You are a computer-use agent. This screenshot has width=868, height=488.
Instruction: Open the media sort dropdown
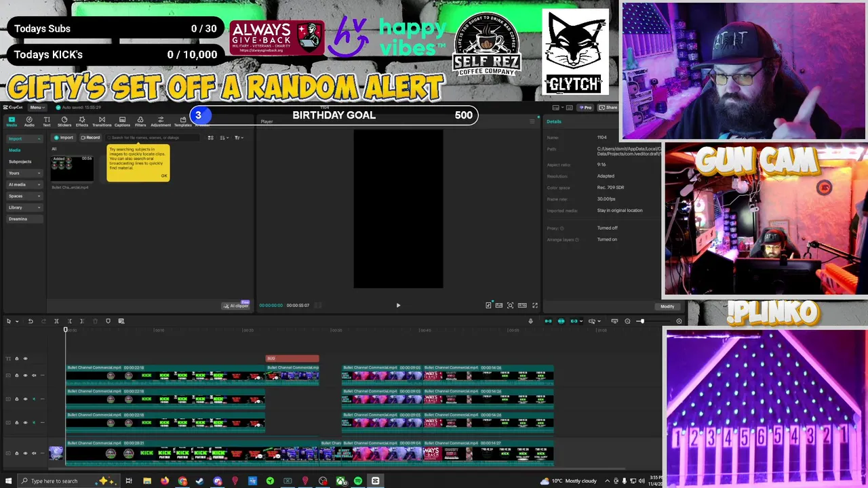(224, 138)
